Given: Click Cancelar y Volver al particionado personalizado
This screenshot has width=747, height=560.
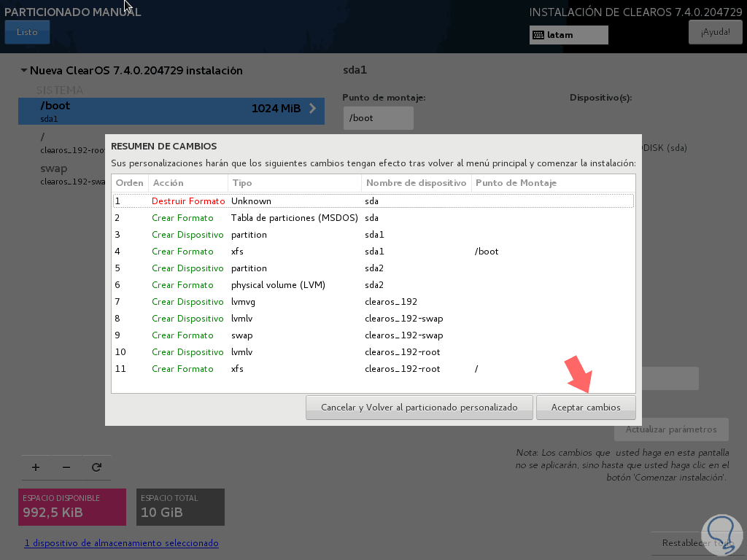Looking at the screenshot, I should coord(419,407).
